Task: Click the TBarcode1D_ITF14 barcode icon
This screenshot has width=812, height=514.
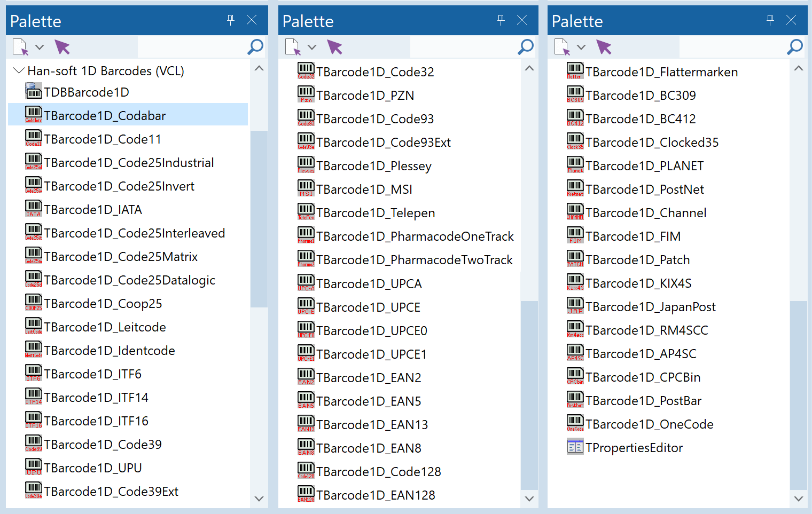Action: [x=34, y=397]
